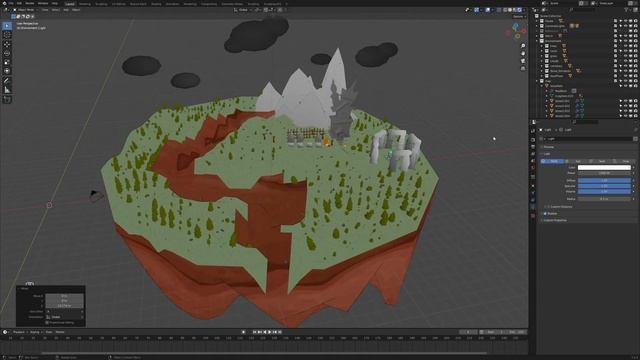Image resolution: width=640 pixels, height=360 pixels.
Task: Switch viewport to rendered shading
Action: 520,10
